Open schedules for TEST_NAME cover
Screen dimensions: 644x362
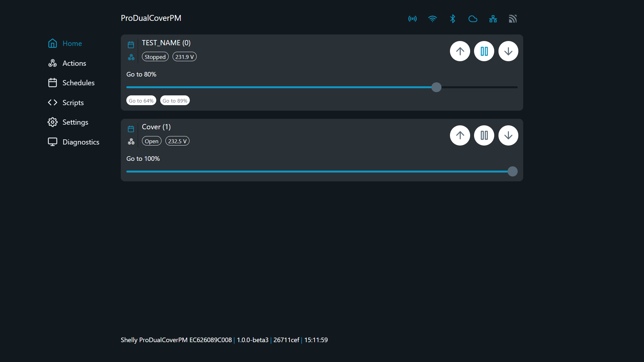131,44
